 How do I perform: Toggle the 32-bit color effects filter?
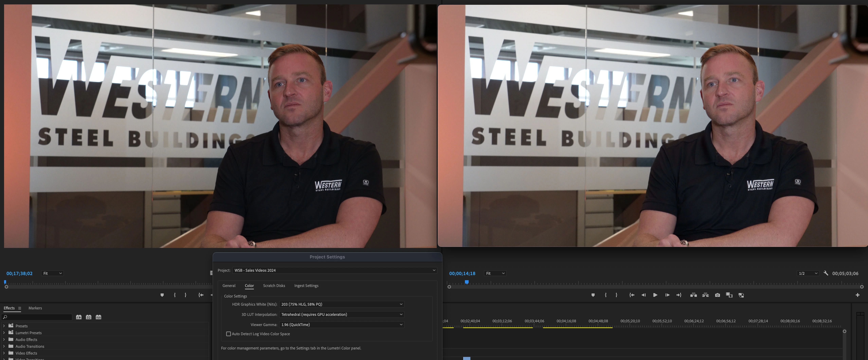89,317
